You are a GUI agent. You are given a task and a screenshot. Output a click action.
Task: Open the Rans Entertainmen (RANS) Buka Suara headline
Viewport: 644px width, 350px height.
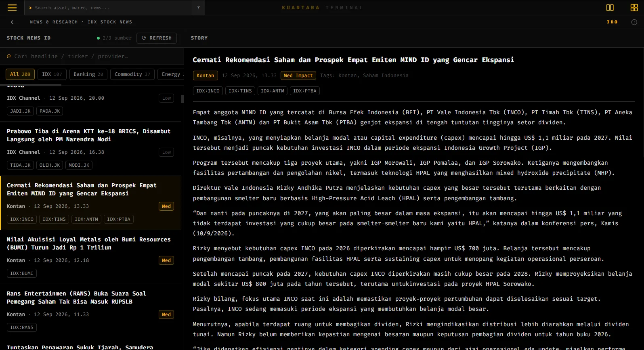[76, 298]
